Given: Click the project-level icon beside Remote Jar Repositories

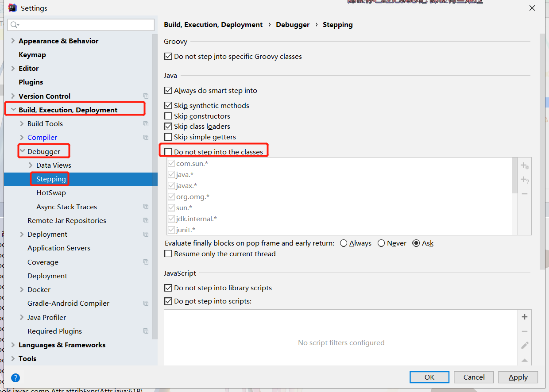Looking at the screenshot, I should pyautogui.click(x=146, y=220).
